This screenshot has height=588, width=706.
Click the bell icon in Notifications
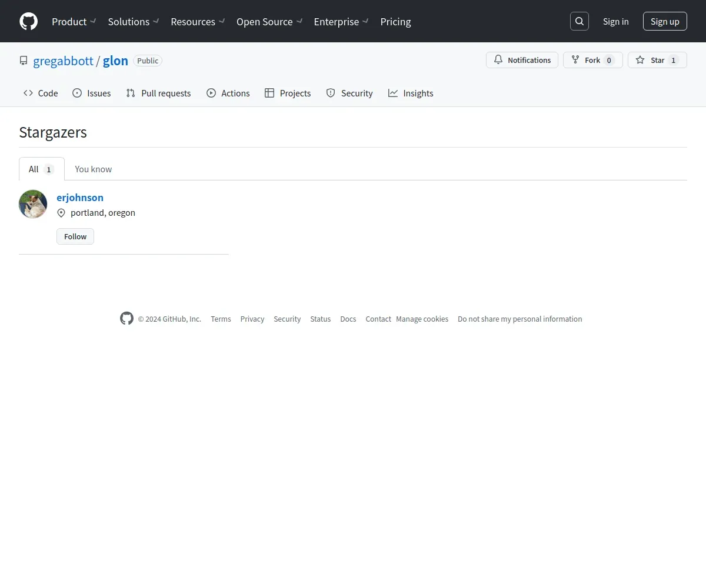498,60
